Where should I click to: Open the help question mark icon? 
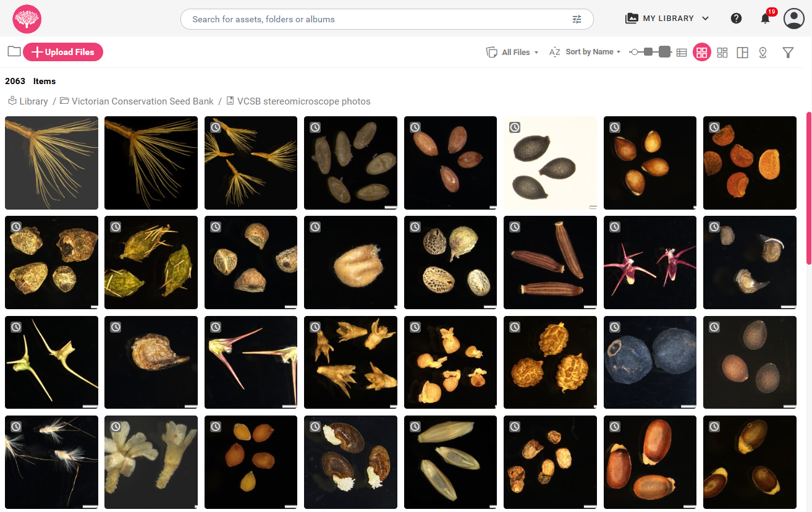[x=736, y=19]
